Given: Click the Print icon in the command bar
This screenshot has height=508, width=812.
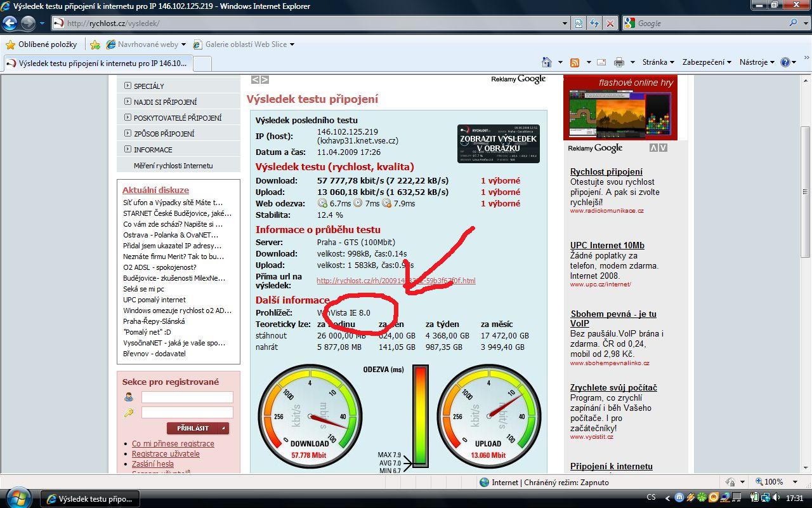Looking at the screenshot, I should (619, 62).
